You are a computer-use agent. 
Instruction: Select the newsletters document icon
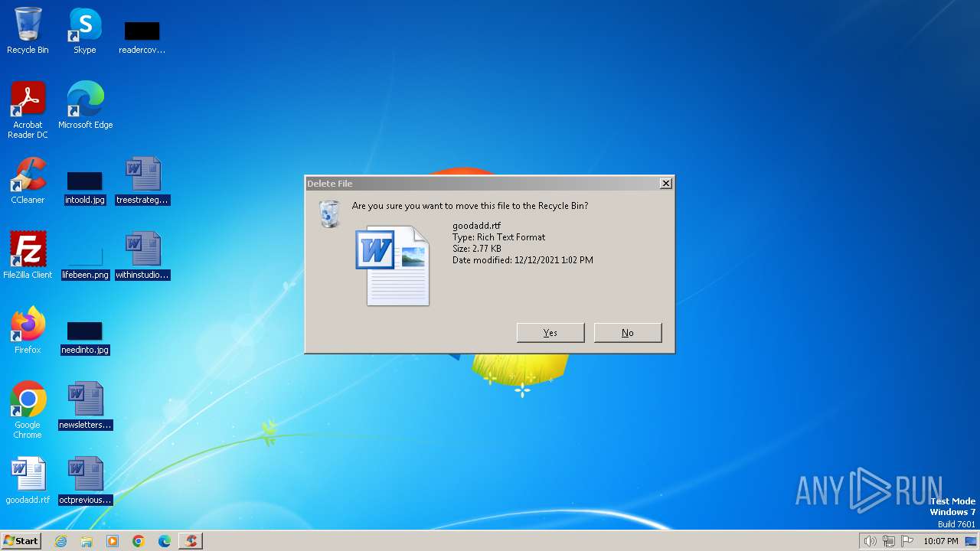pos(85,406)
